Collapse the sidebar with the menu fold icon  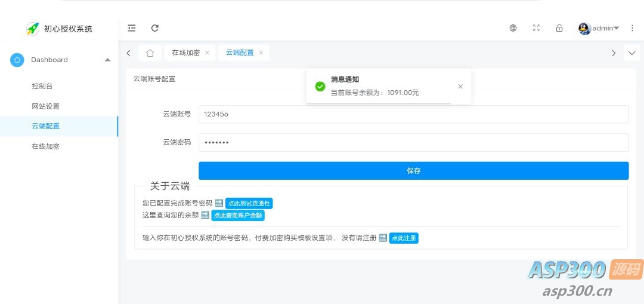tap(132, 28)
